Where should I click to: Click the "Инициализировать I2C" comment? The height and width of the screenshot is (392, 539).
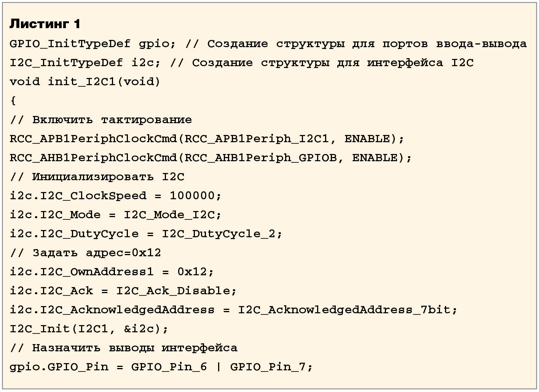pos(97,177)
